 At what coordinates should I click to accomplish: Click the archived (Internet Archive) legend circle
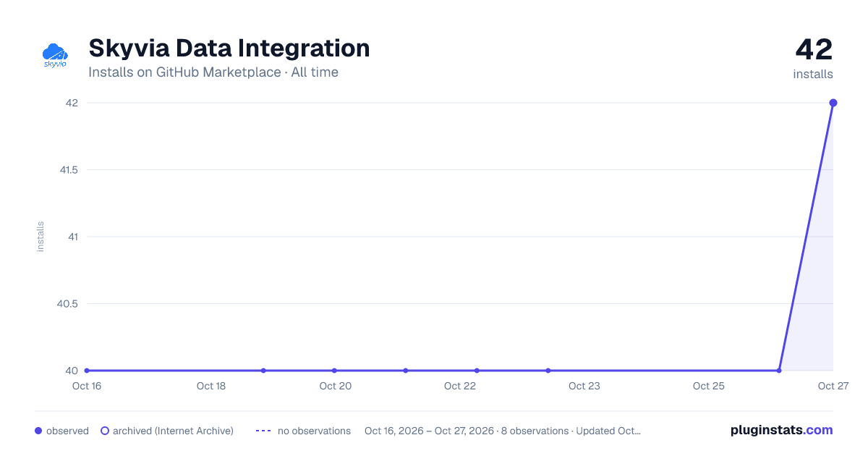click(x=105, y=431)
